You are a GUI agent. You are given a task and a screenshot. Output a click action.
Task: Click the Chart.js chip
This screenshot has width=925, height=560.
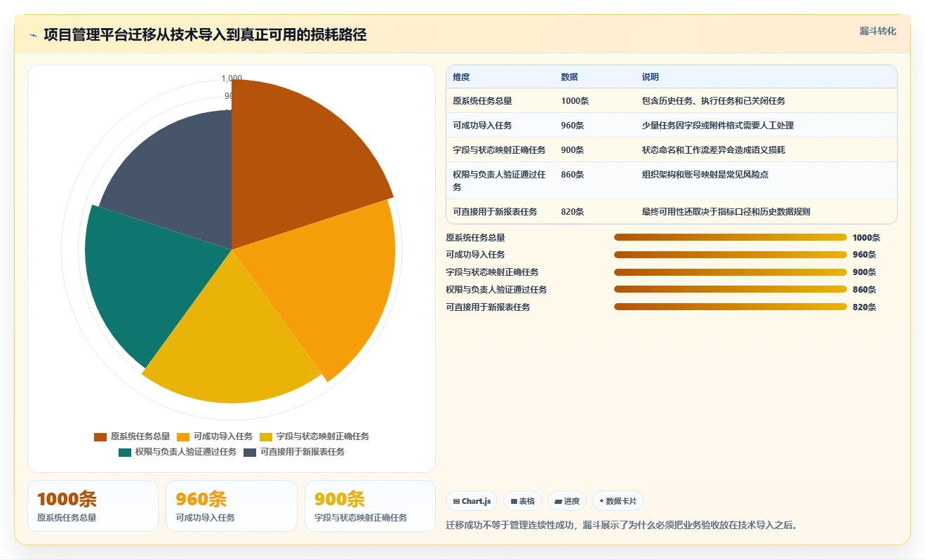click(x=472, y=501)
